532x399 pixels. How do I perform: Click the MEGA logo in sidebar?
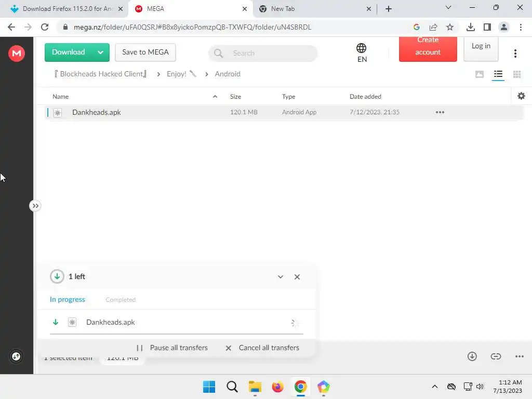16,54
